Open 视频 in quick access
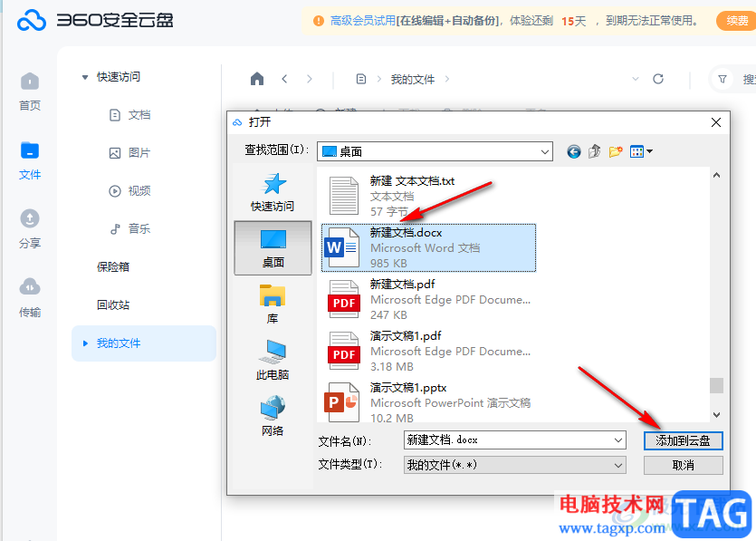This screenshot has height=541, width=756. pos(130,191)
